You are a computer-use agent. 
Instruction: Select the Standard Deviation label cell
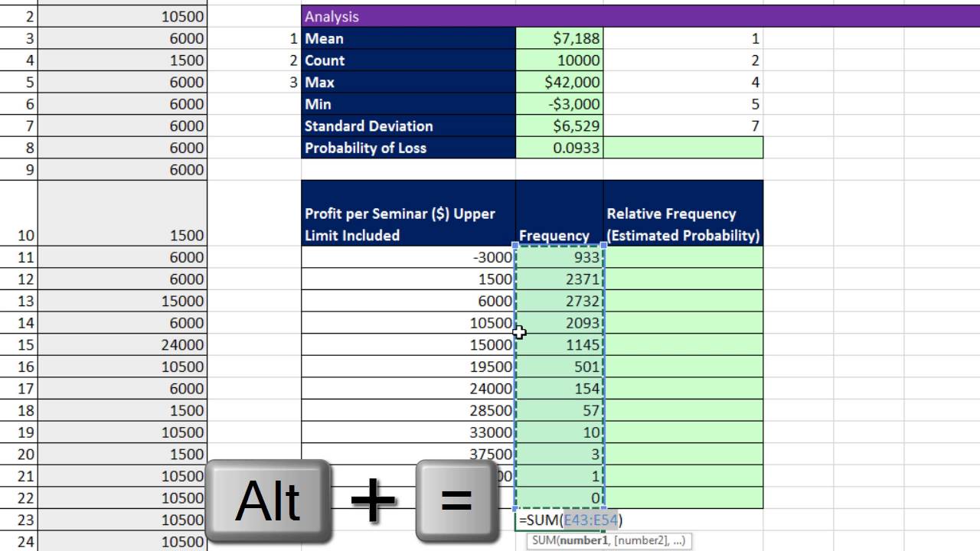coord(409,126)
